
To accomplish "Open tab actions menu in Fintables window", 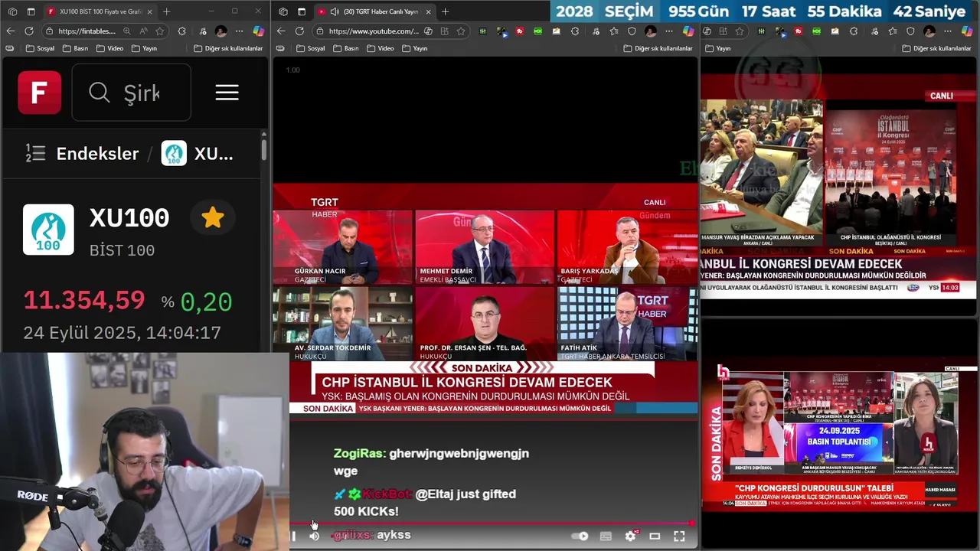I will click(x=31, y=11).
